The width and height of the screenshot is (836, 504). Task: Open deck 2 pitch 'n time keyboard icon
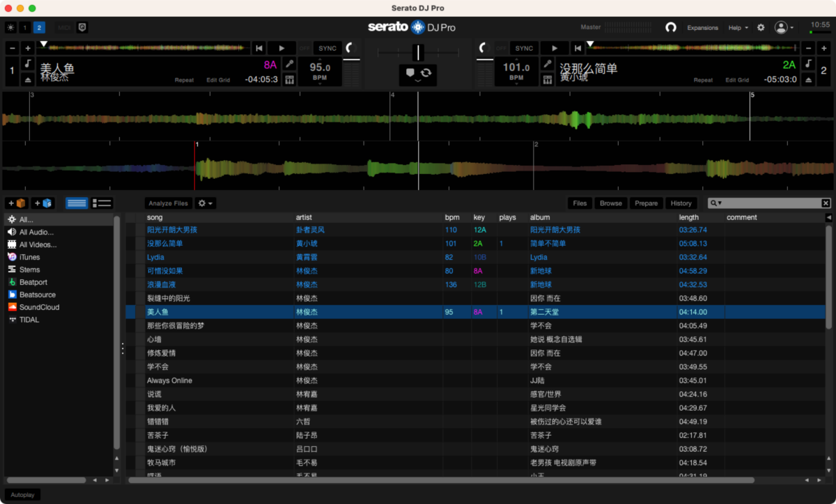pos(548,79)
